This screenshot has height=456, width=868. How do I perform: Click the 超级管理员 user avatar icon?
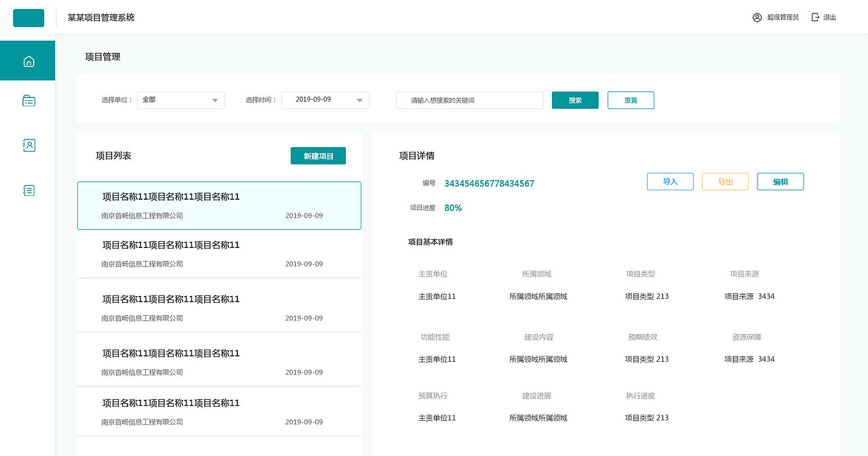[x=756, y=17]
